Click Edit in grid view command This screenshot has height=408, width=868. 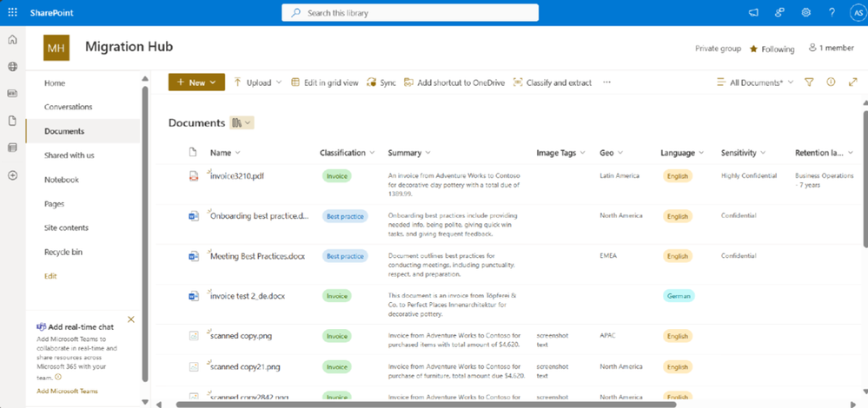(325, 82)
